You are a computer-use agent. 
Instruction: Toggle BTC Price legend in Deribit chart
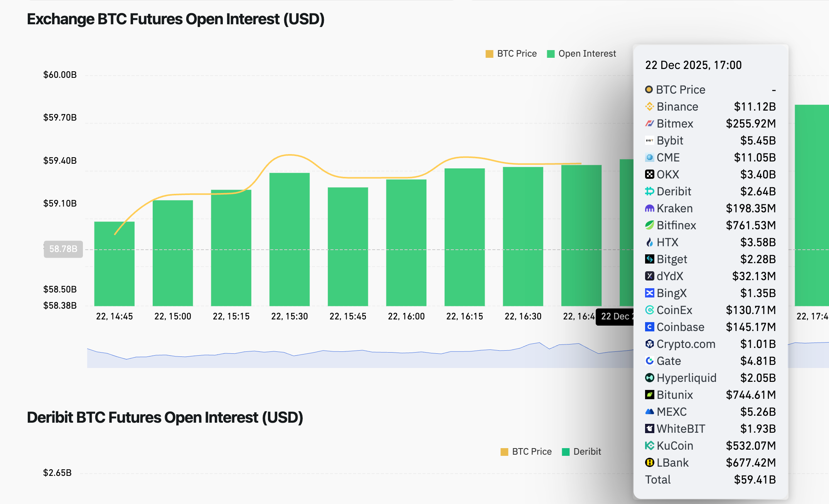coord(531,452)
